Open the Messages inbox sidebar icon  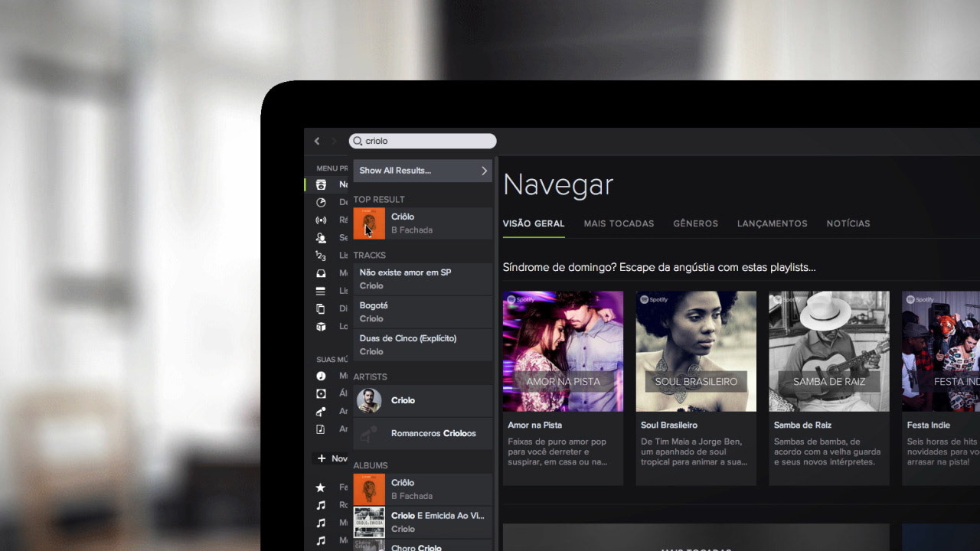click(x=321, y=273)
